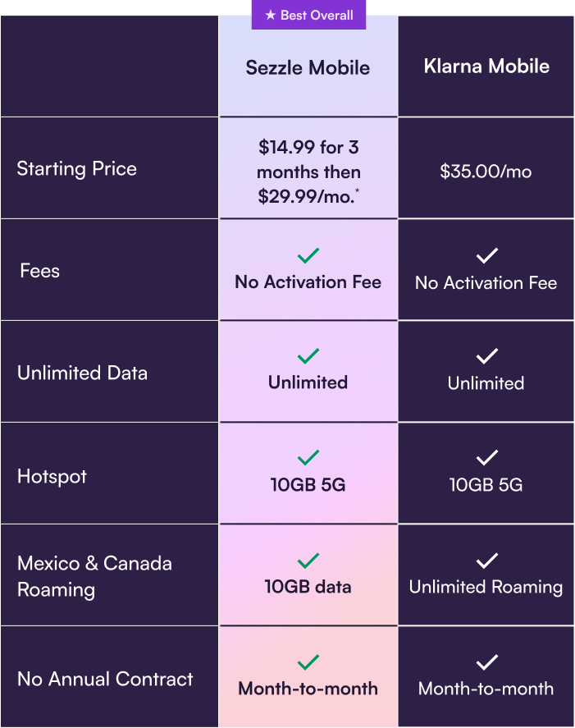
Task: Click the green checkmark above No Activation Fee
Action: click(x=308, y=255)
